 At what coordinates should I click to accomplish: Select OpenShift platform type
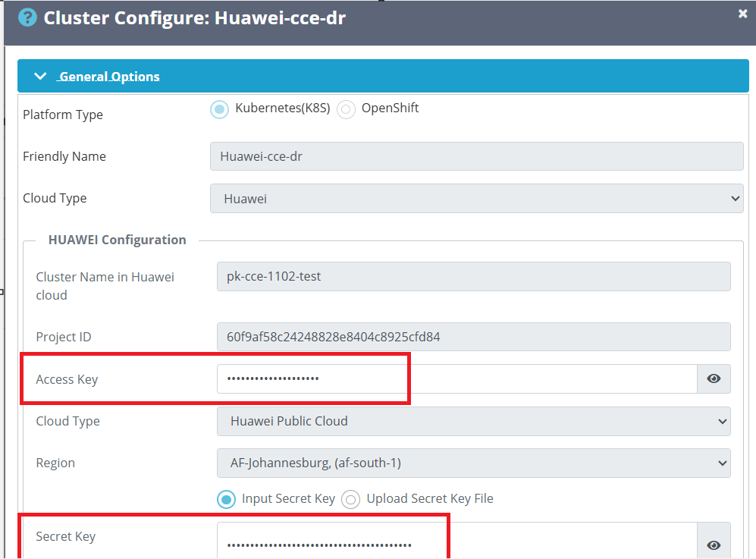346,109
